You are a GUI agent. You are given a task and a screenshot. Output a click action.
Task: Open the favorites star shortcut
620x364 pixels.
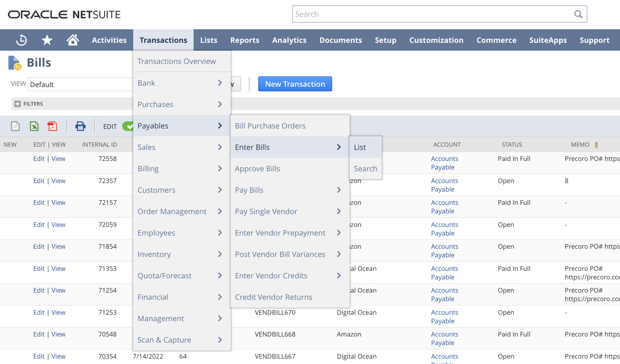pos(47,40)
